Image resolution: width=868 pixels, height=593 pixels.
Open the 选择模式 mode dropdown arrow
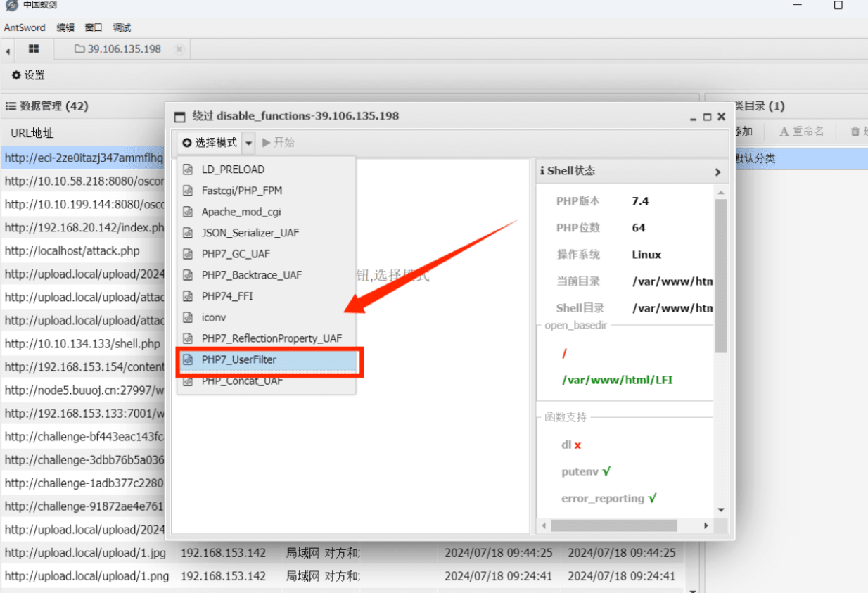tap(248, 143)
